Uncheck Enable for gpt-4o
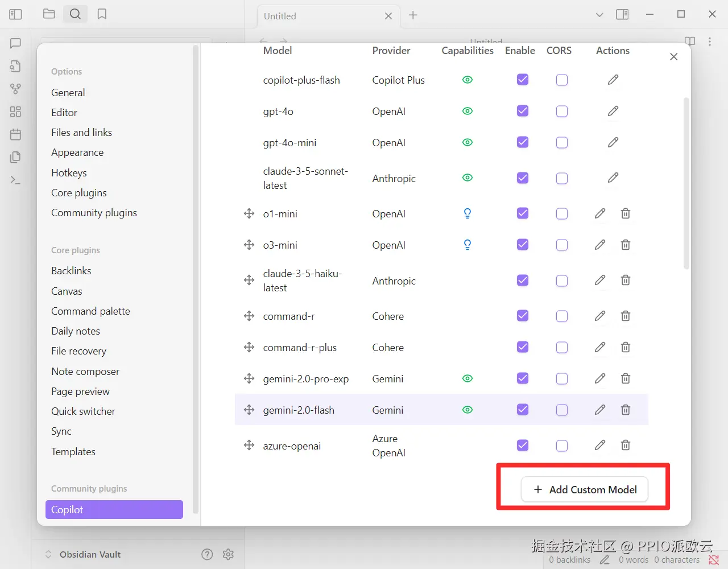728x569 pixels. pos(523,111)
